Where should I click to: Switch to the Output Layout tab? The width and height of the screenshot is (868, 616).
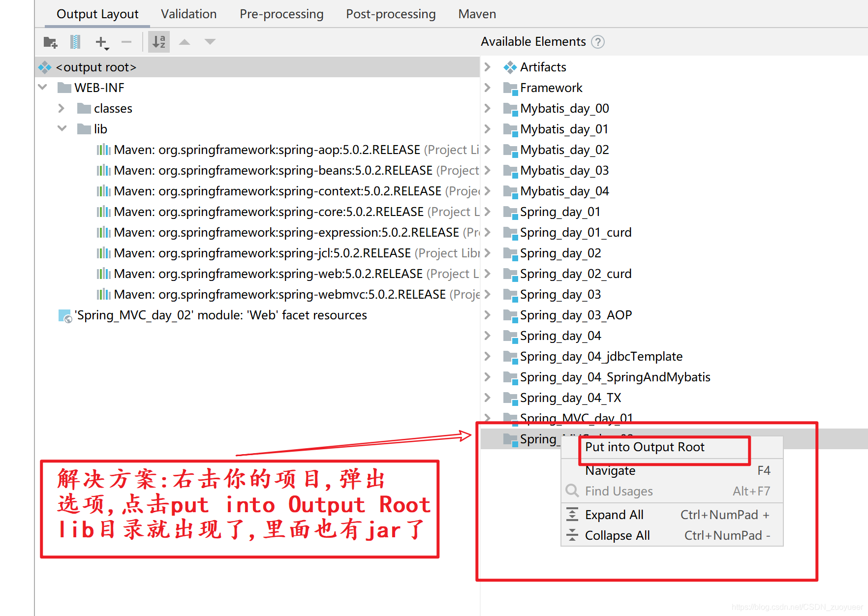click(97, 14)
